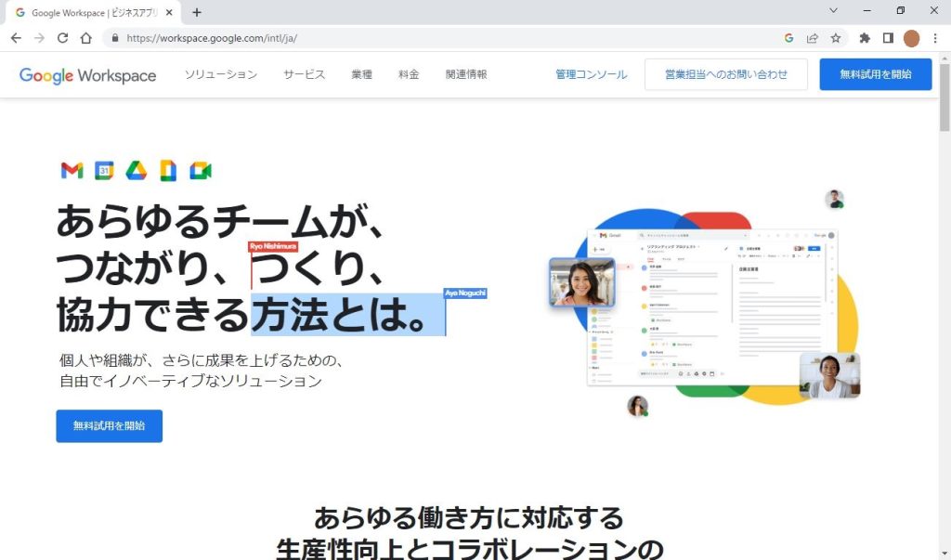Viewport: 951px width, 560px height.
Task: Expand the tab search chevron
Action: [833, 10]
